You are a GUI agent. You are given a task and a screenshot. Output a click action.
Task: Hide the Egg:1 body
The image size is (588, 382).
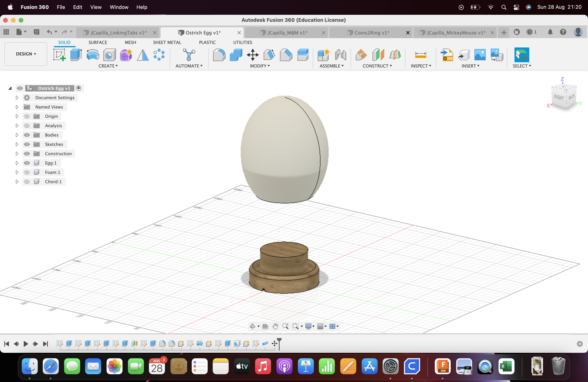pyautogui.click(x=27, y=163)
